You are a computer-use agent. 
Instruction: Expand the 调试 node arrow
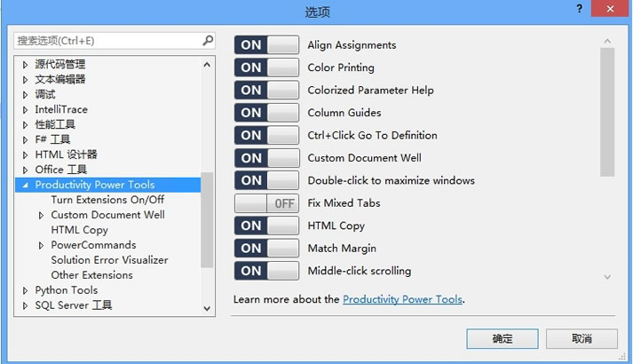pos(25,95)
